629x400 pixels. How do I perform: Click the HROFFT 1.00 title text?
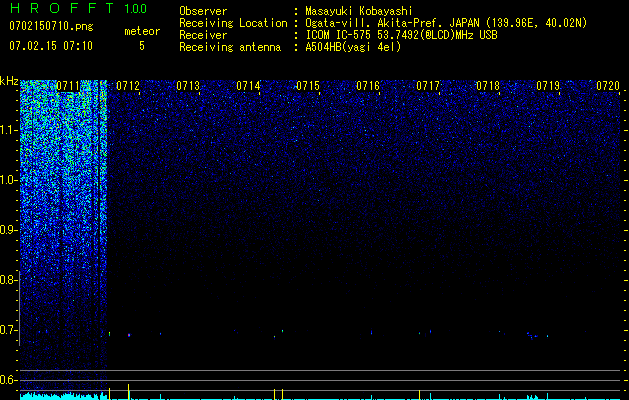pos(79,8)
